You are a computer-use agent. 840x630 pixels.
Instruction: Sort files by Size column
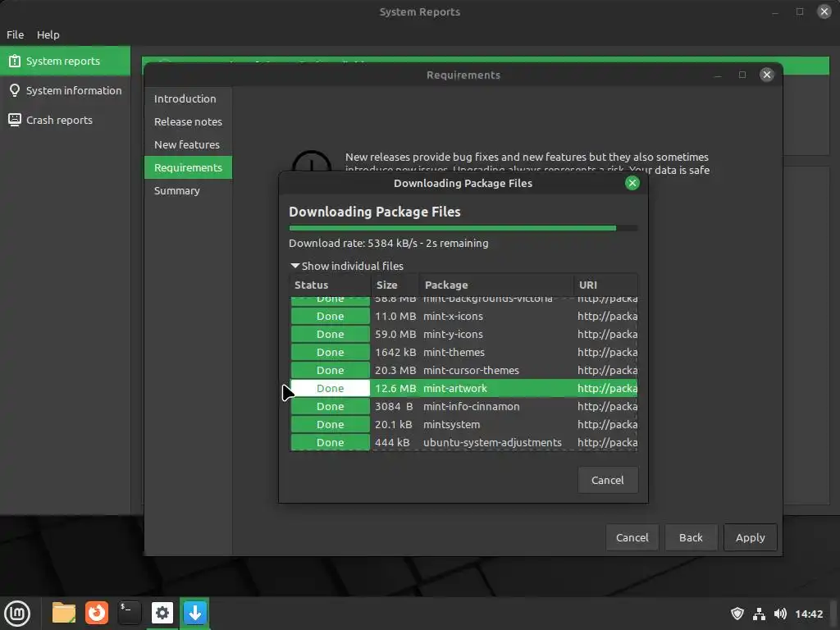pos(395,285)
